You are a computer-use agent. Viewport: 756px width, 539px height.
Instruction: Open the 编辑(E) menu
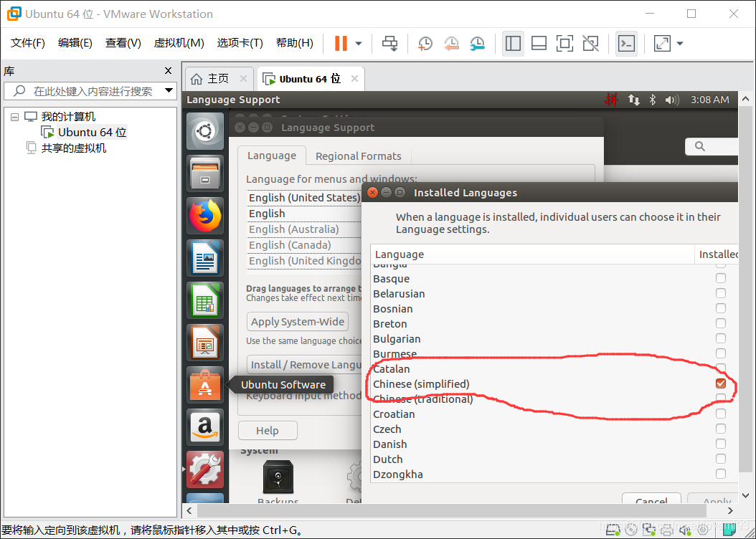(75, 43)
